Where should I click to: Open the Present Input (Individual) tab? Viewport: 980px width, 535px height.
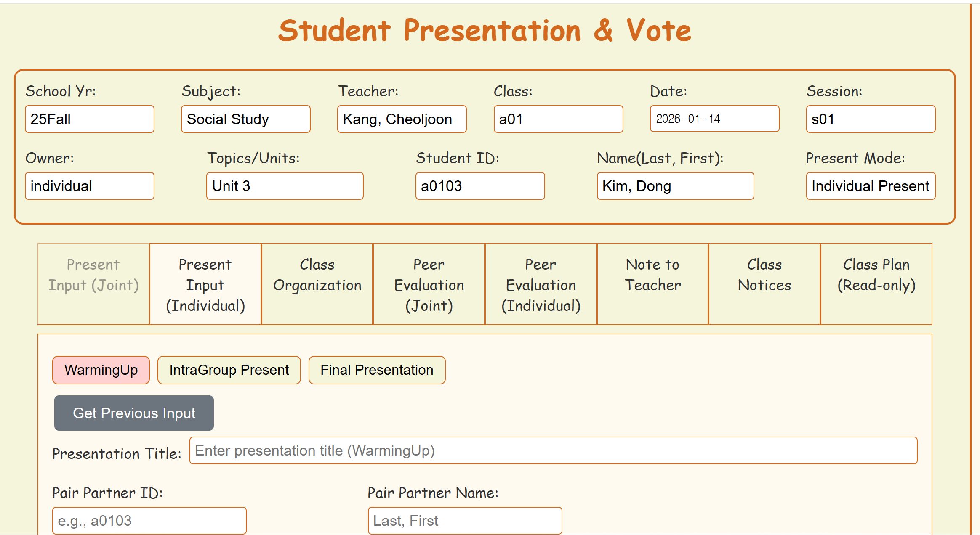pyautogui.click(x=205, y=284)
